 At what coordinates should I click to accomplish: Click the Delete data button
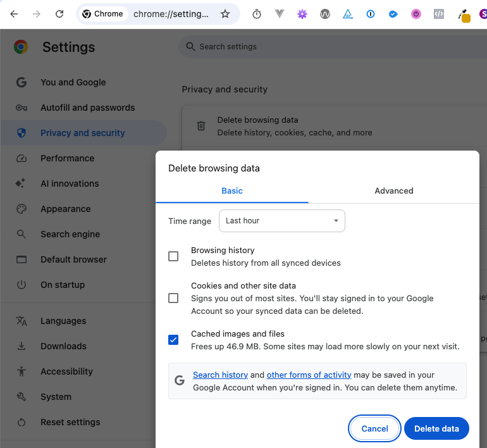pyautogui.click(x=436, y=428)
